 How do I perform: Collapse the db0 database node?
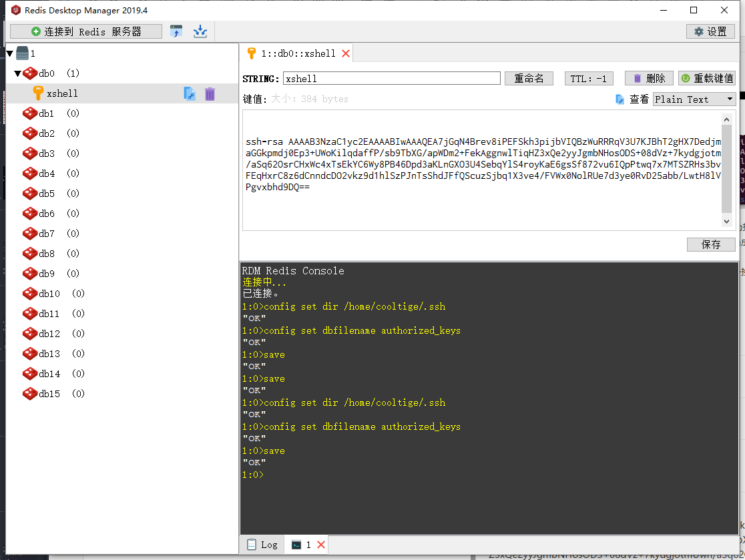pyautogui.click(x=17, y=73)
